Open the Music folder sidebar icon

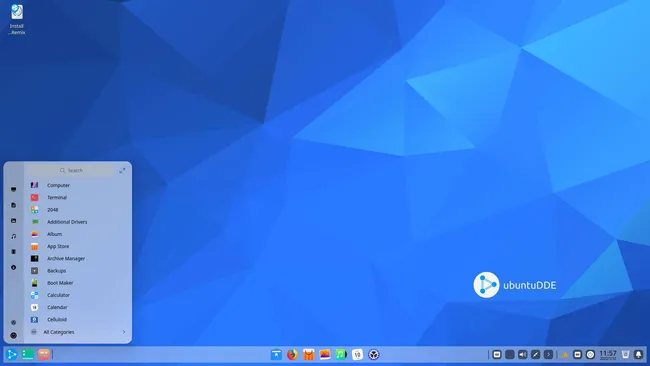[14, 236]
